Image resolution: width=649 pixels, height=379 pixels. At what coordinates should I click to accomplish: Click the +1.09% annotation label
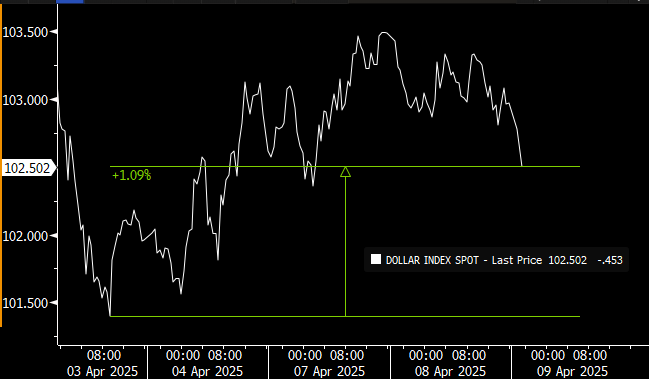click(132, 175)
